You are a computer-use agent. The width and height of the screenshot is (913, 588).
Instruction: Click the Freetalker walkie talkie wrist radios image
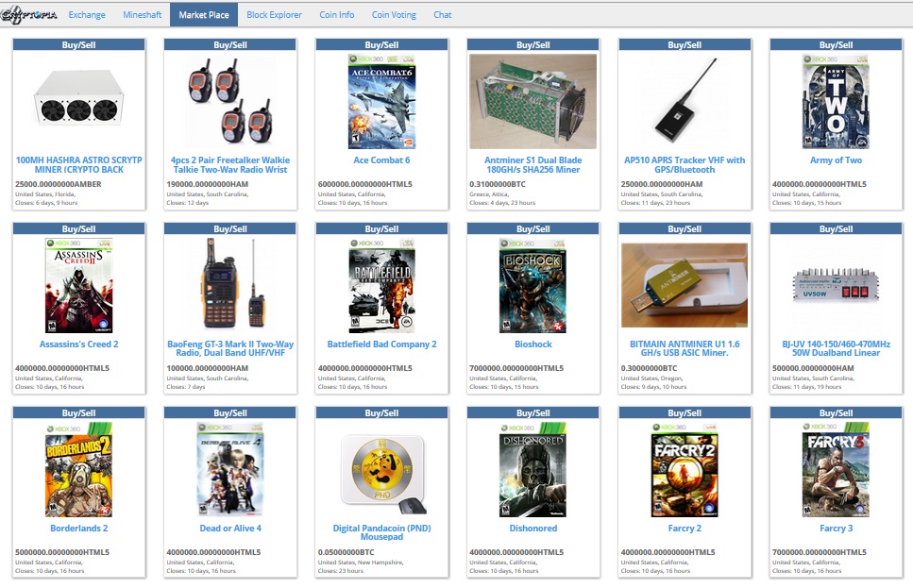(x=230, y=100)
